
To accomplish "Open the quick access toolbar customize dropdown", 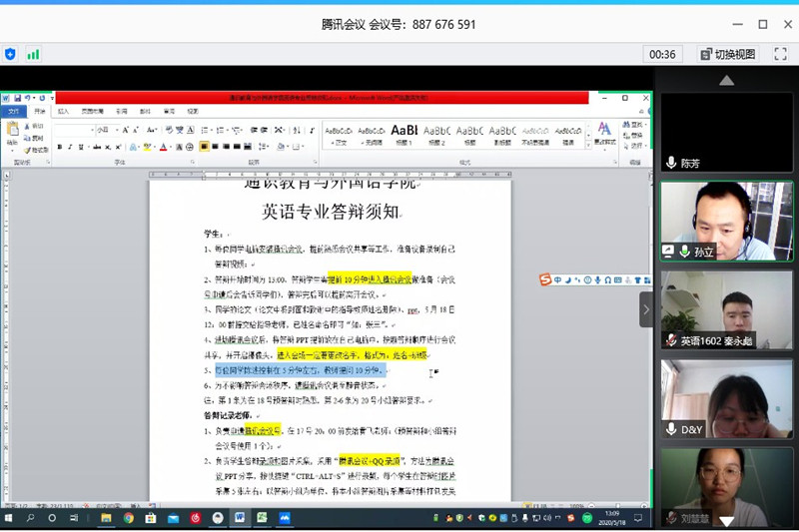I will (52, 98).
